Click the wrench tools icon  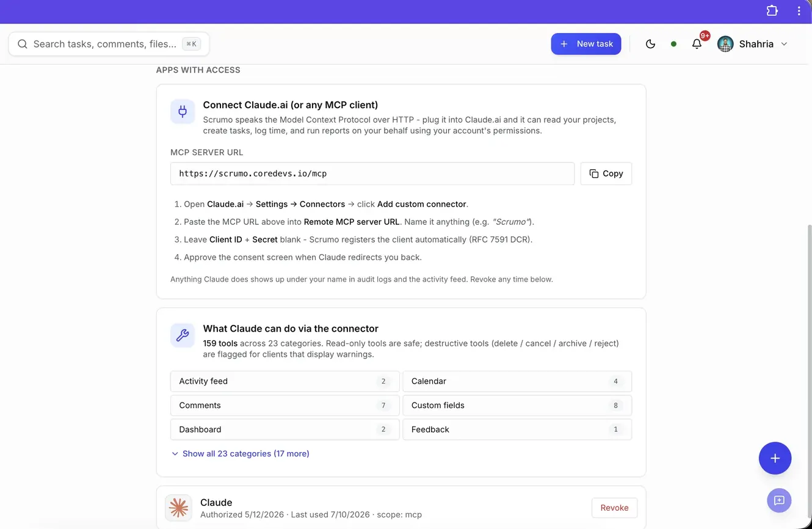pos(183,335)
